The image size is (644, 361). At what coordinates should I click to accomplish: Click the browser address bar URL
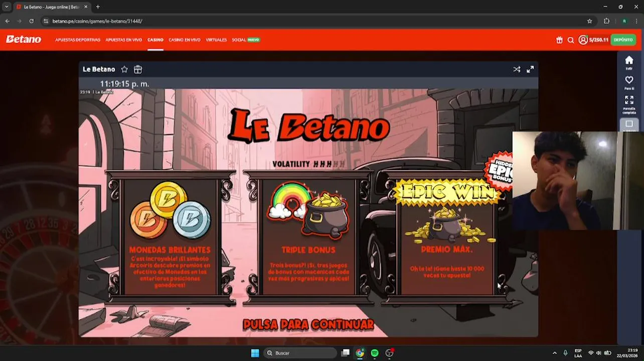click(97, 21)
